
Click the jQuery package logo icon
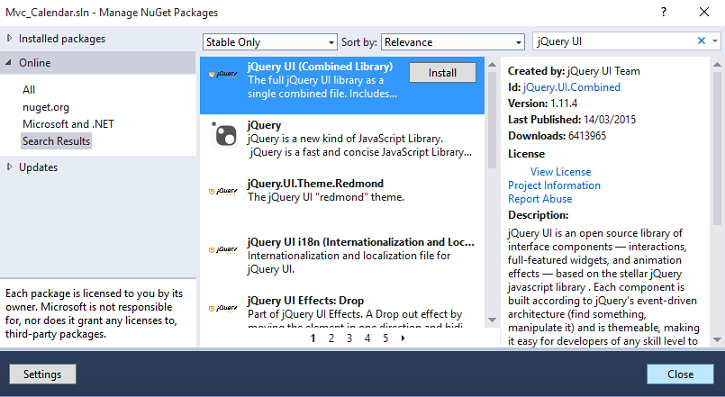click(x=224, y=134)
